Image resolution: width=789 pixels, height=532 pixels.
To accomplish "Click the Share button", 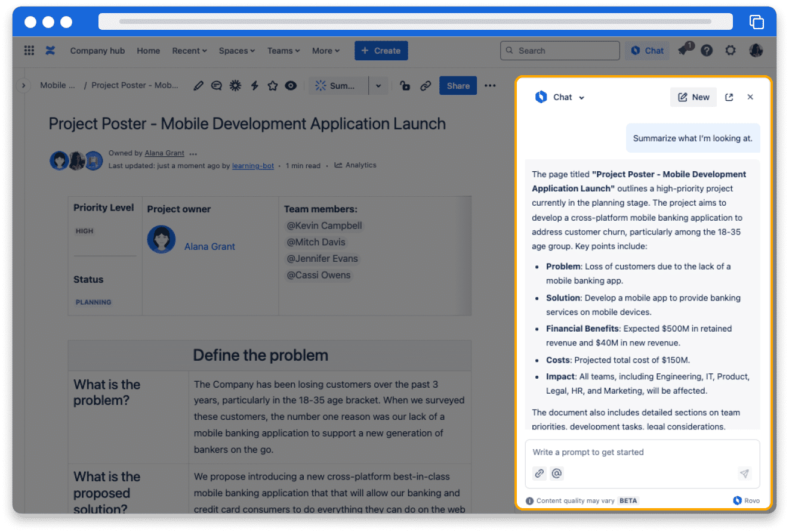I will click(x=458, y=86).
